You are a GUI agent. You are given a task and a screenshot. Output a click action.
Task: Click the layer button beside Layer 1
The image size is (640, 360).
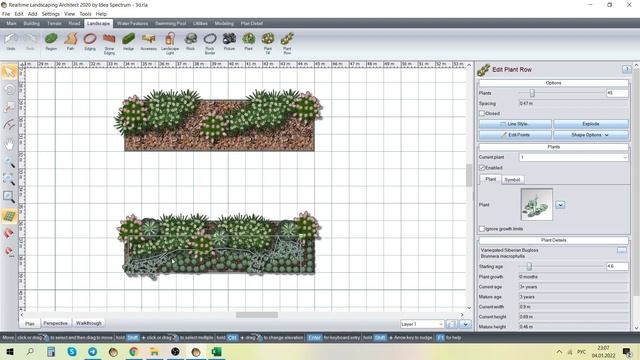(x=451, y=324)
